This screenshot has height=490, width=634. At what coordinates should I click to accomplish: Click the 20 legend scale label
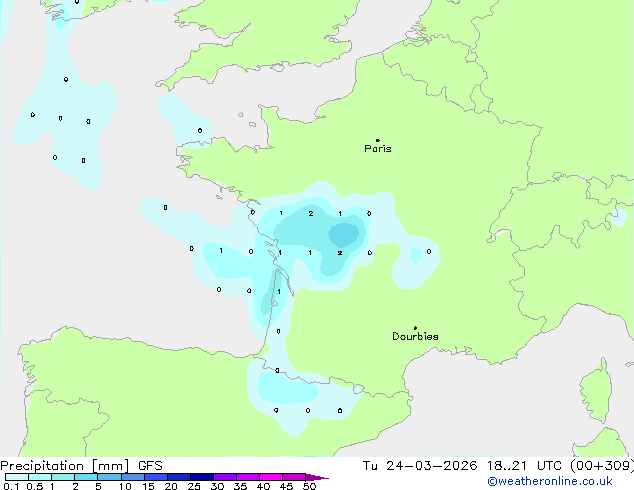[171, 486]
